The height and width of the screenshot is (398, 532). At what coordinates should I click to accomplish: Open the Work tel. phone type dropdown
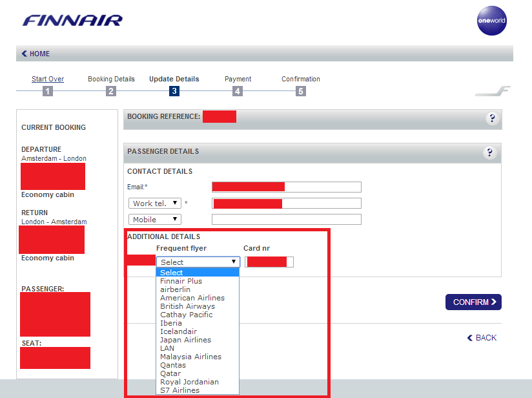pos(155,204)
